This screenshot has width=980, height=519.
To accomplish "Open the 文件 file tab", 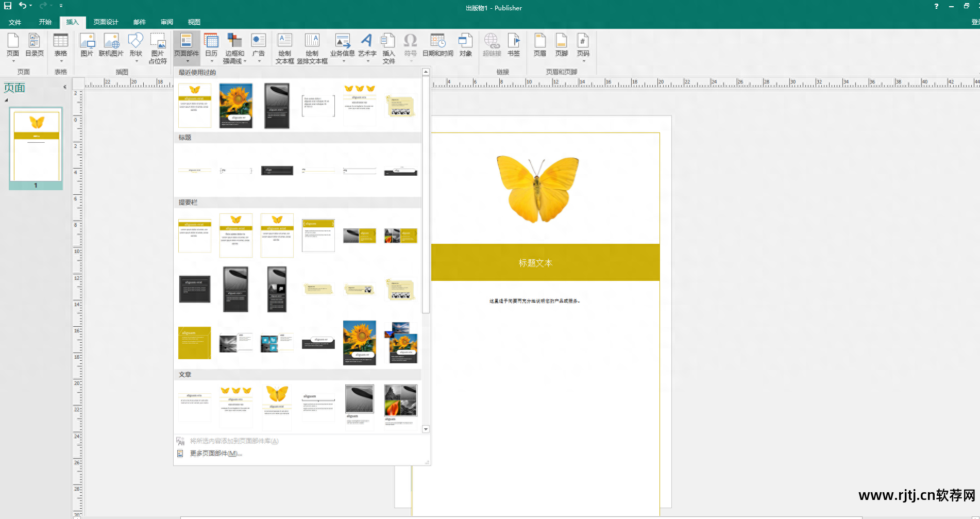I will [15, 22].
